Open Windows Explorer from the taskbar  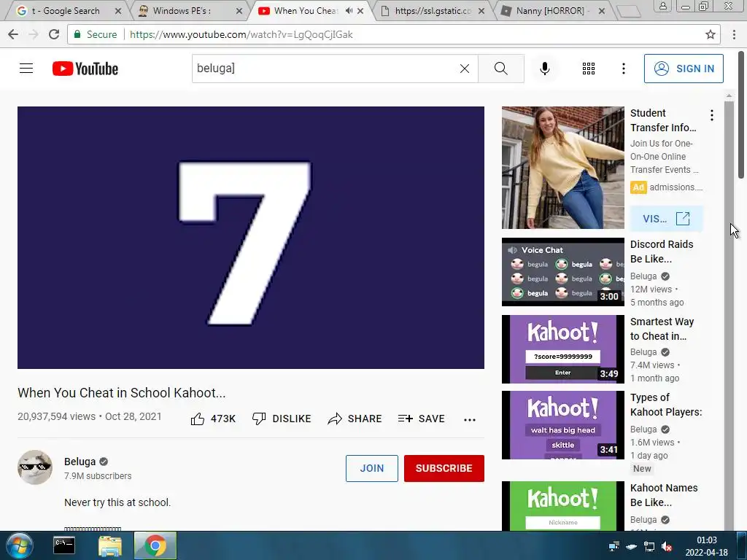click(x=110, y=545)
